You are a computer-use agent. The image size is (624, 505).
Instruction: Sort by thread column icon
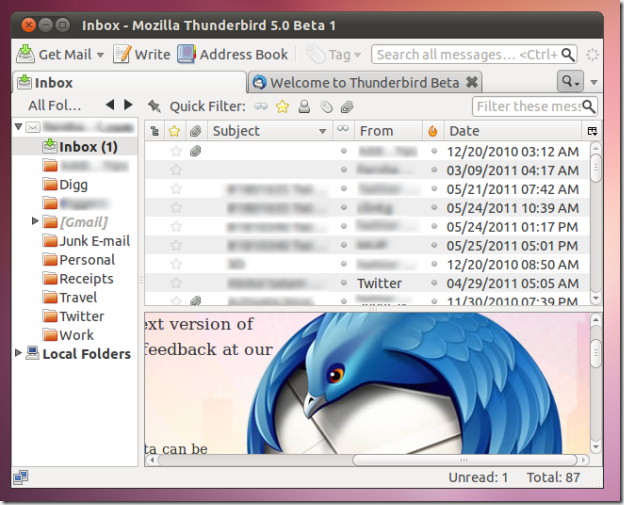click(x=154, y=131)
